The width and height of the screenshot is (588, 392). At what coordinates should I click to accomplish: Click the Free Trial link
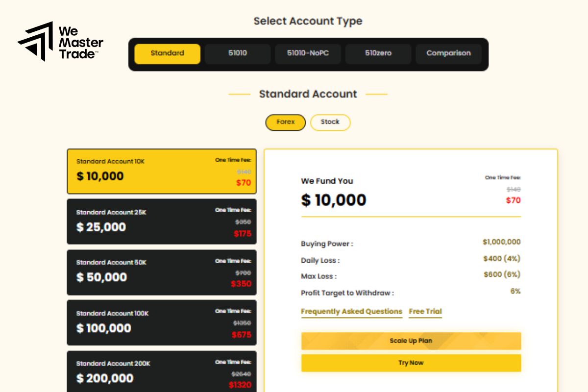(x=425, y=312)
